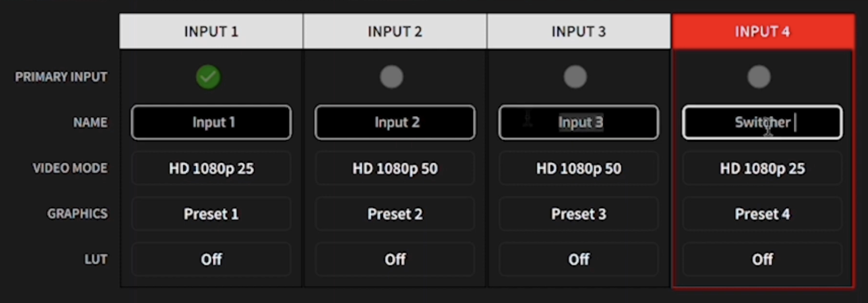Screen dimensions: 868x303
Task: Set Input 3 as primary input
Action: [x=575, y=77]
